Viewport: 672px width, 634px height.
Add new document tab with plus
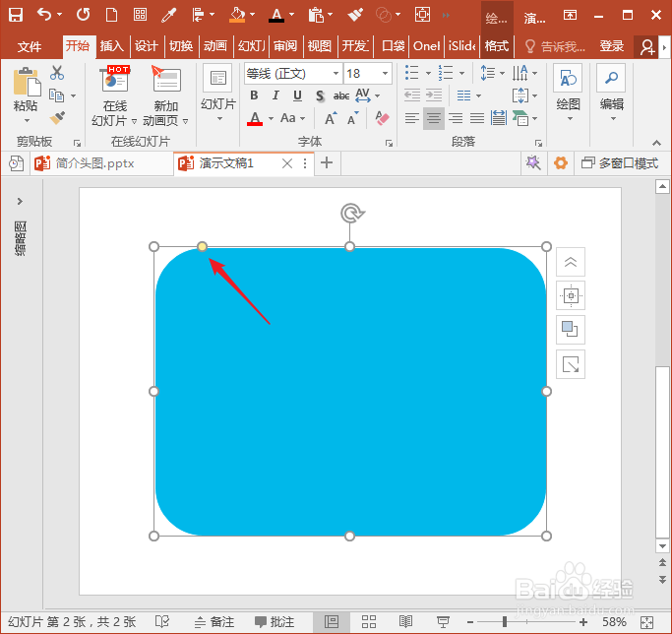(327, 163)
